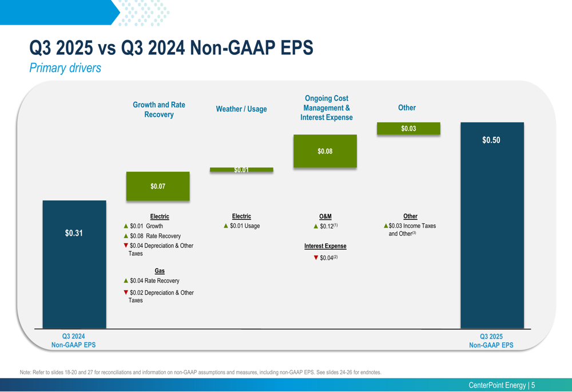Click the green up arrow next to O&M $0.12
The height and width of the screenshot is (392, 572).
[x=316, y=227]
